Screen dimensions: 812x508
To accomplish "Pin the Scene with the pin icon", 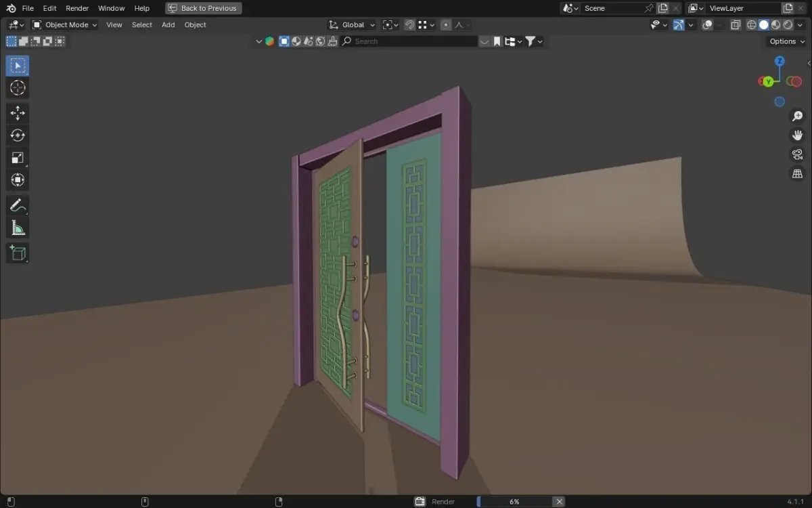I will click(649, 8).
